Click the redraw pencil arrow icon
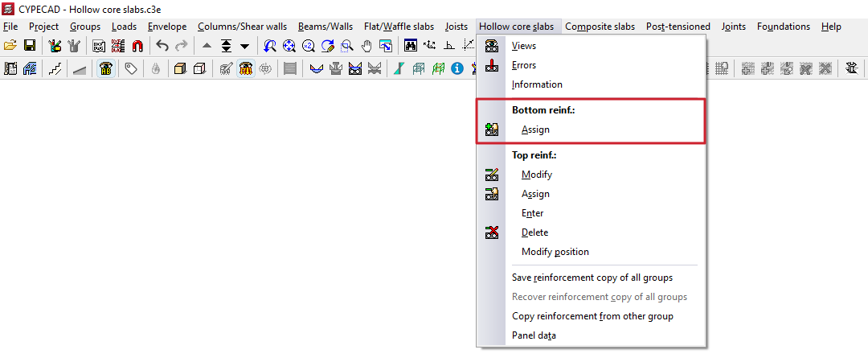This screenshot has width=868, height=362. pyautogui.click(x=328, y=46)
